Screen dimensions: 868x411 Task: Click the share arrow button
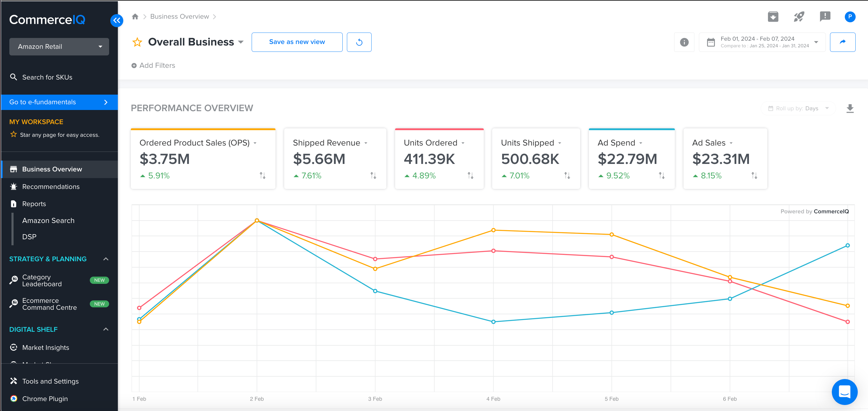[842, 42]
